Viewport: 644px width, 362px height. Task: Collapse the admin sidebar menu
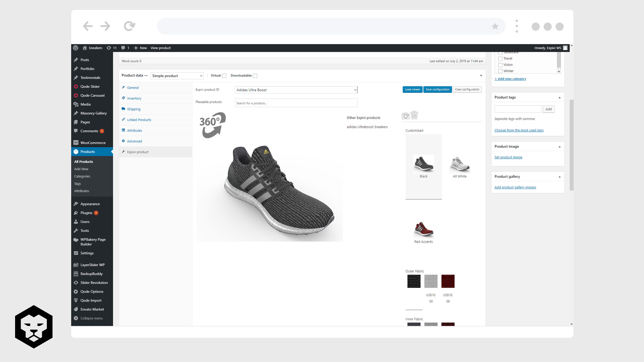[92, 318]
